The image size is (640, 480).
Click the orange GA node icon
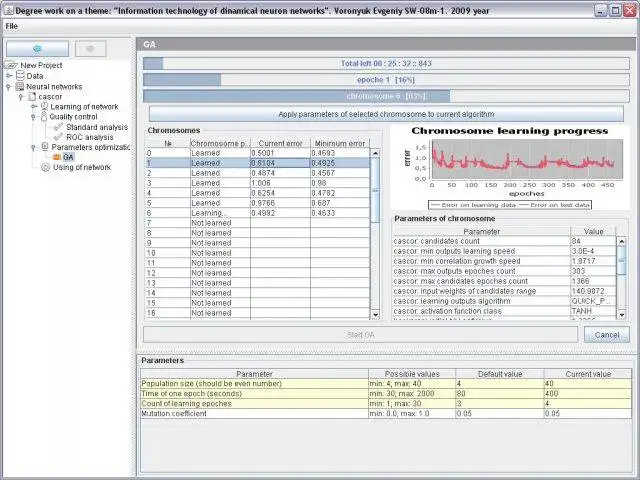[56, 157]
